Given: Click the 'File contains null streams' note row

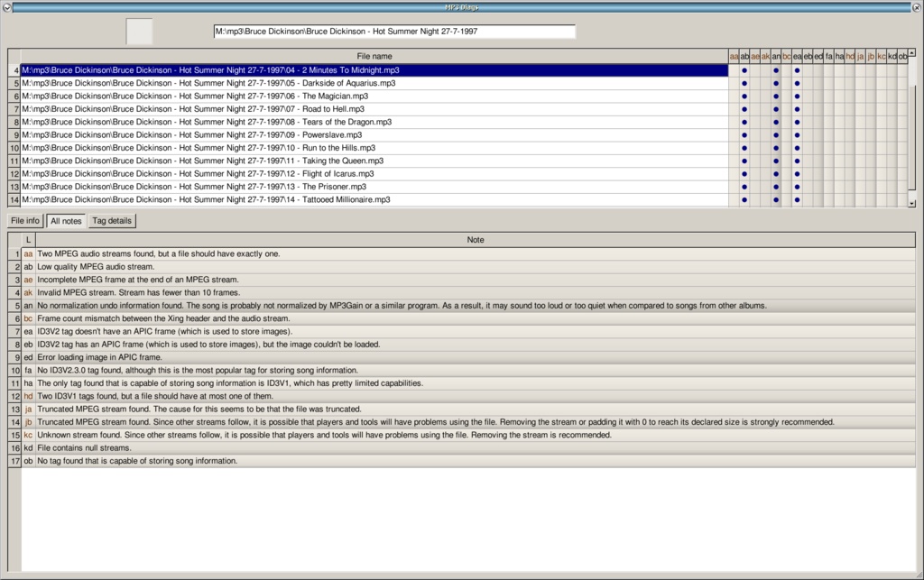Looking at the screenshot, I should 84,448.
